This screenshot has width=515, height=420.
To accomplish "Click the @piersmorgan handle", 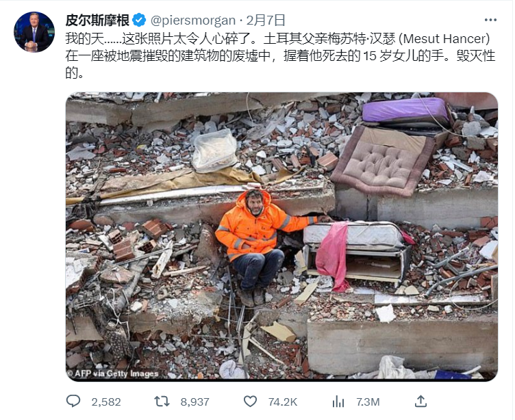I will tap(193, 21).
